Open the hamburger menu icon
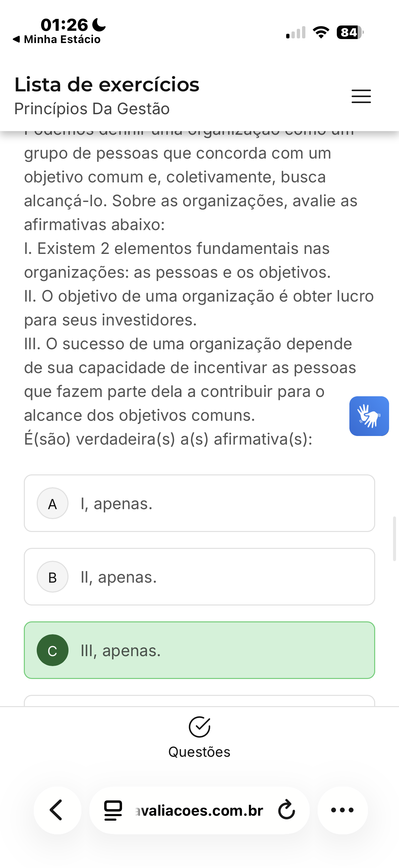This screenshot has height=868, width=399. click(361, 96)
